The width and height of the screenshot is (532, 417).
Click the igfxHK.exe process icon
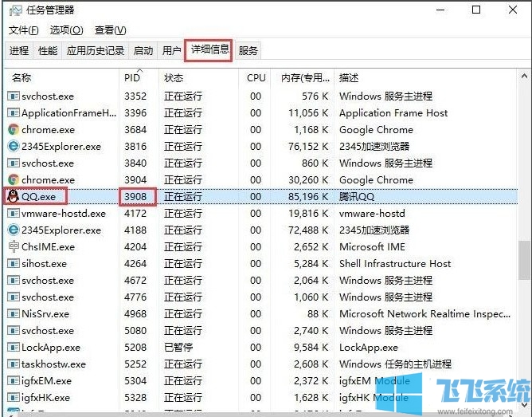(x=14, y=398)
